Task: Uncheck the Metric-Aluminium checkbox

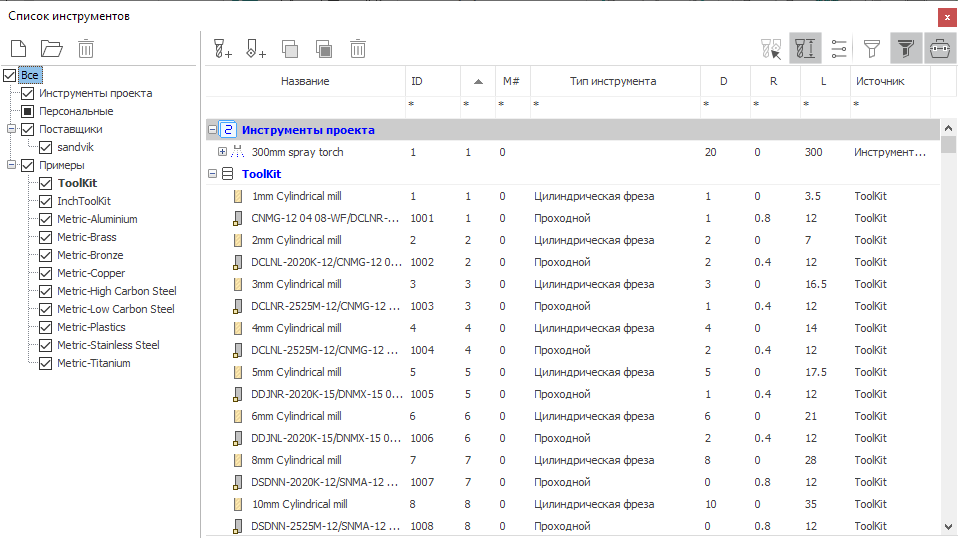Action: 46,219
